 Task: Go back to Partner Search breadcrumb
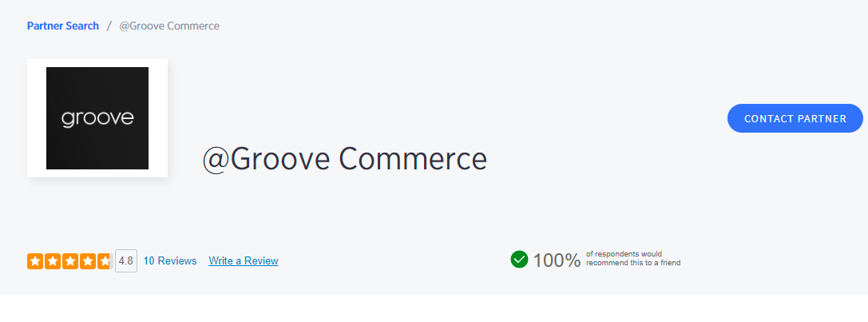63,26
